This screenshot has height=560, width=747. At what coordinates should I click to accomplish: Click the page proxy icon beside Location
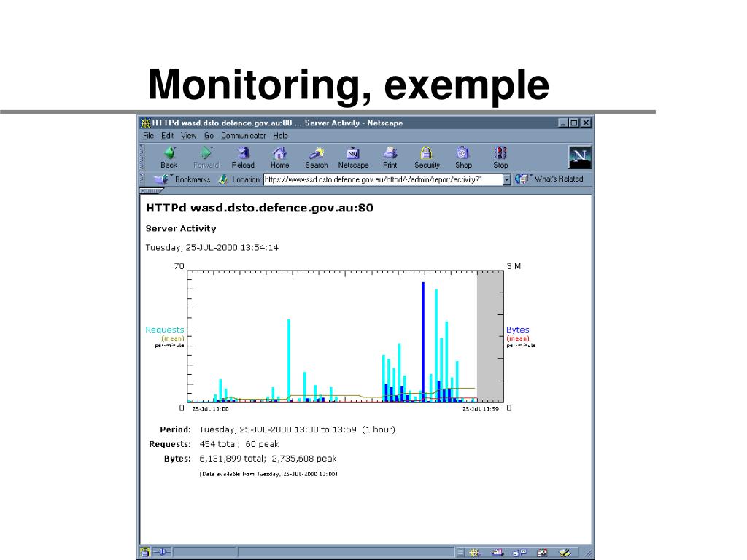pos(222,179)
